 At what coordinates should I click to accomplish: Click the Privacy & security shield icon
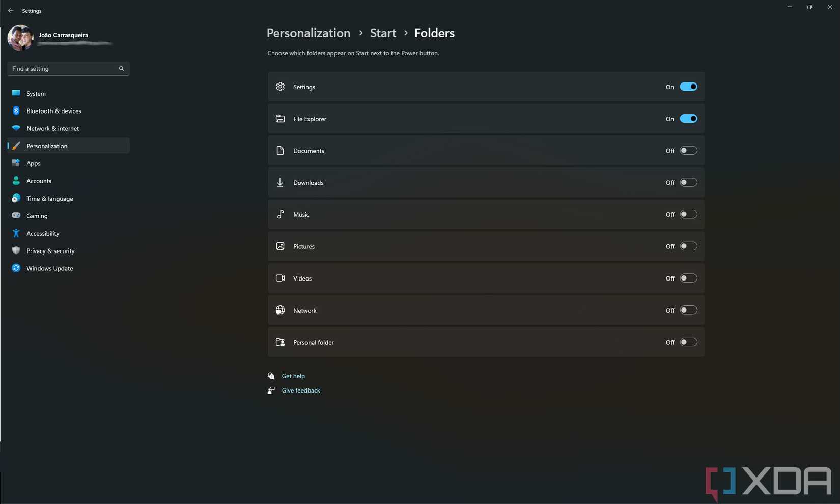pos(16,250)
